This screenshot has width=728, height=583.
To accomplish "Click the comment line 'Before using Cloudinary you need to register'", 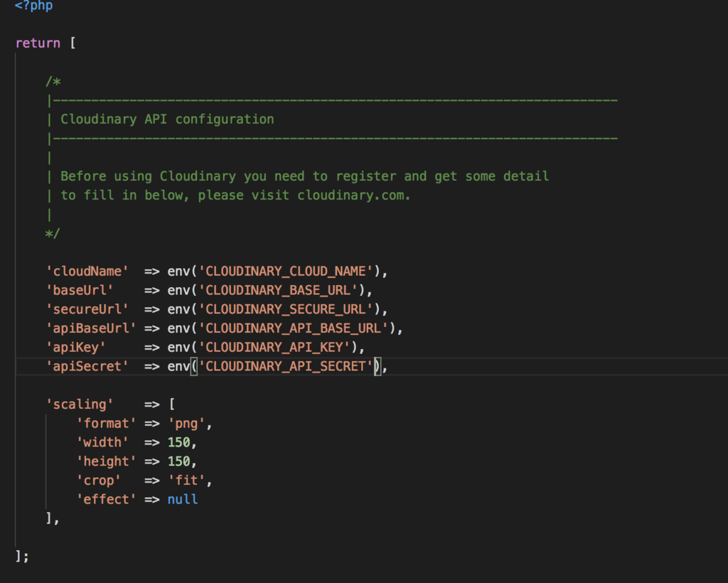I will pyautogui.click(x=228, y=176).
